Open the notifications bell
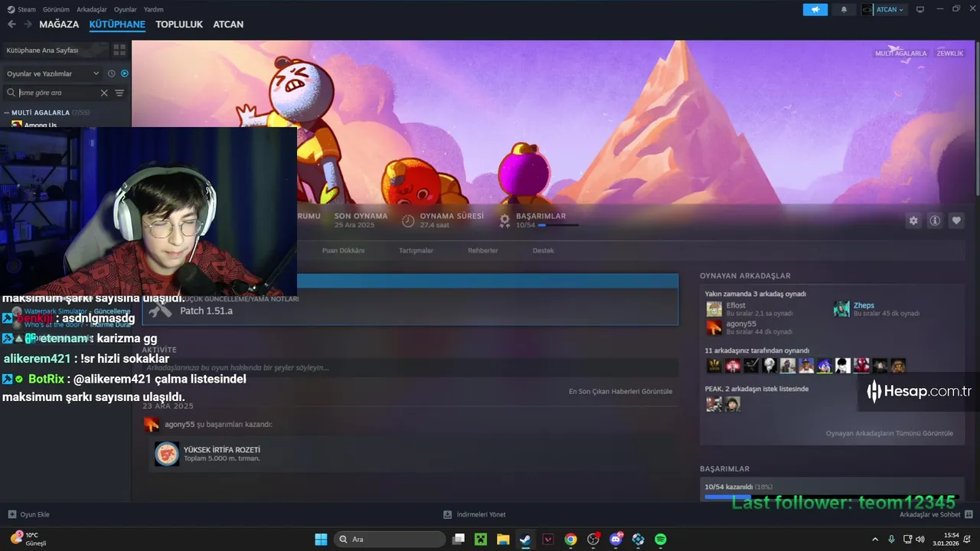The height and width of the screenshot is (551, 980). [844, 9]
